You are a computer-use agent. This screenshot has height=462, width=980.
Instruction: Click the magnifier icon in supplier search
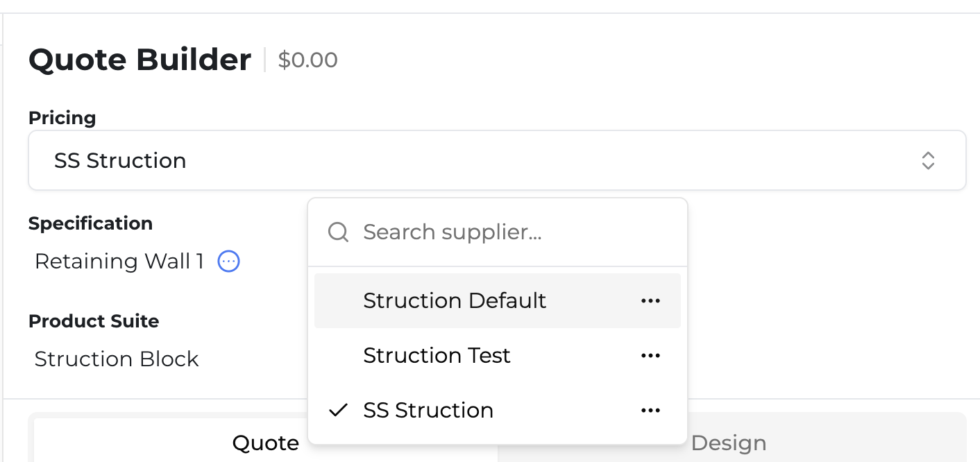click(338, 232)
